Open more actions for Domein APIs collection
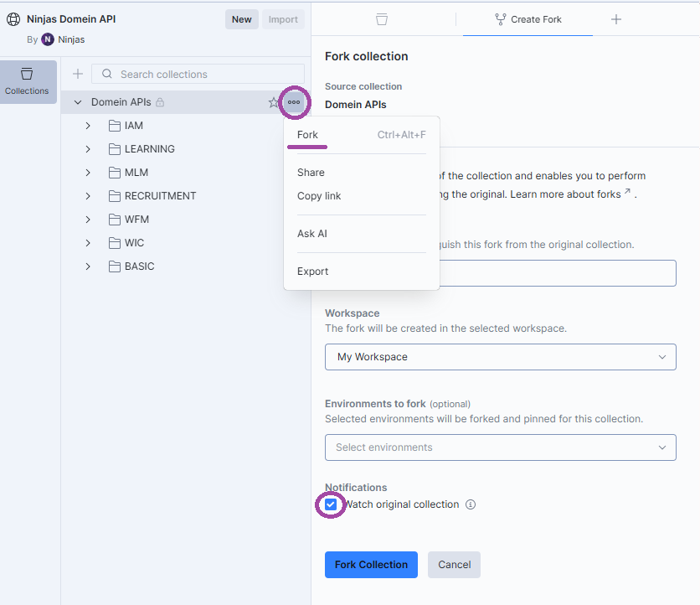Viewport: 700px width, 605px height. [x=294, y=102]
